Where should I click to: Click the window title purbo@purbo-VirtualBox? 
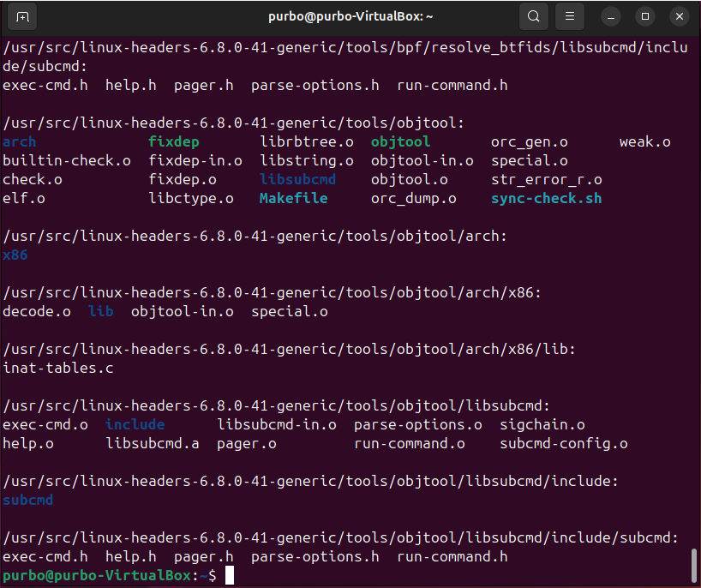(350, 16)
